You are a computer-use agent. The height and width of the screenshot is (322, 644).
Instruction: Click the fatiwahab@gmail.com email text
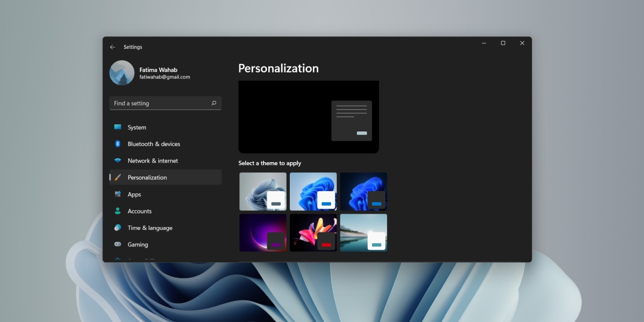(165, 77)
